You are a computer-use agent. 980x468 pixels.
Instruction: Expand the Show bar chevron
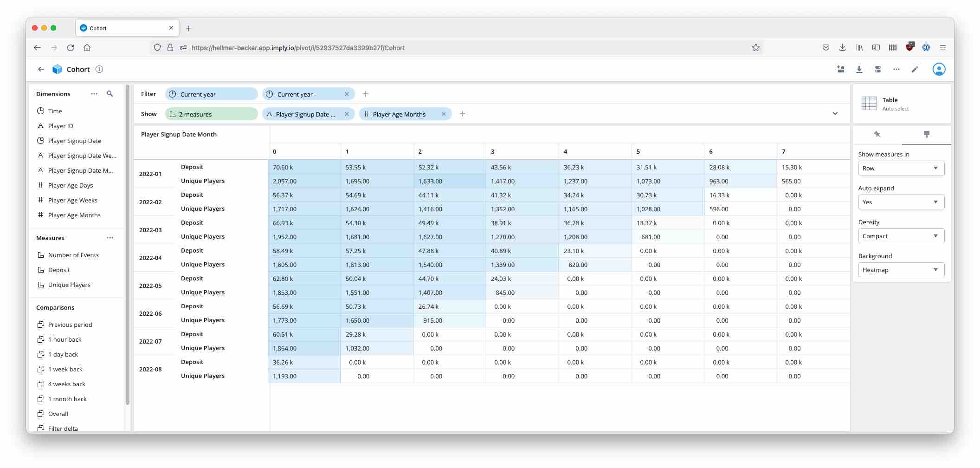[835, 114]
